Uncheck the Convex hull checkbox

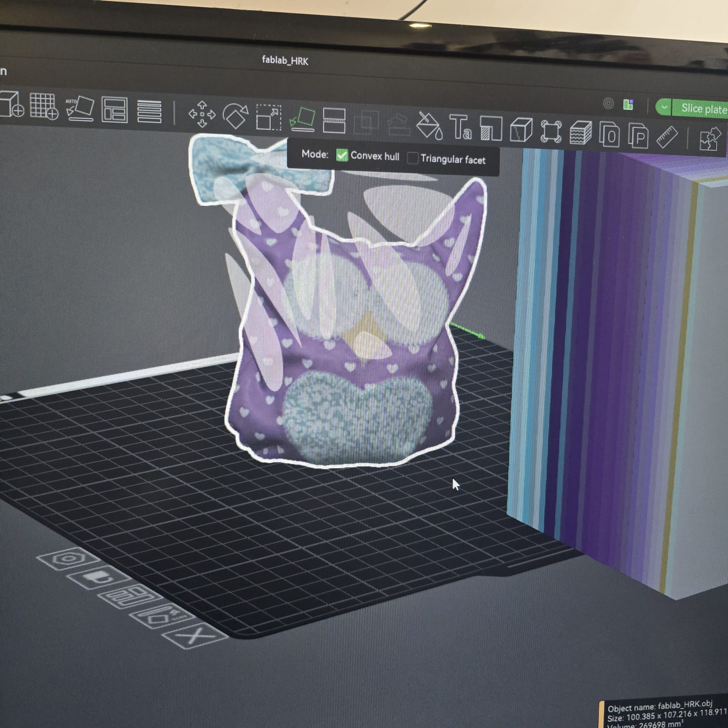click(x=342, y=155)
